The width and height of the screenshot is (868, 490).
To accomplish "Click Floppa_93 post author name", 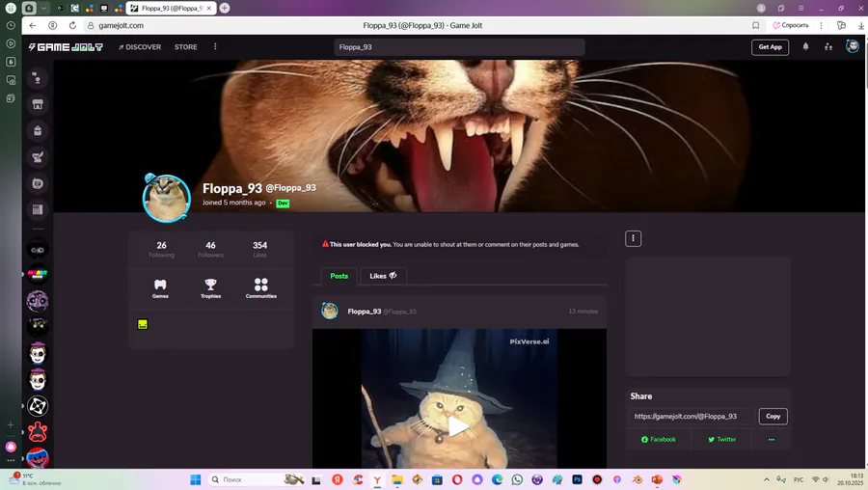I will click(x=364, y=312).
